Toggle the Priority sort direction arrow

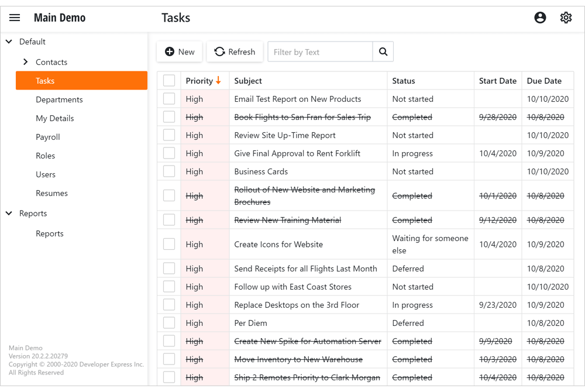pos(218,80)
